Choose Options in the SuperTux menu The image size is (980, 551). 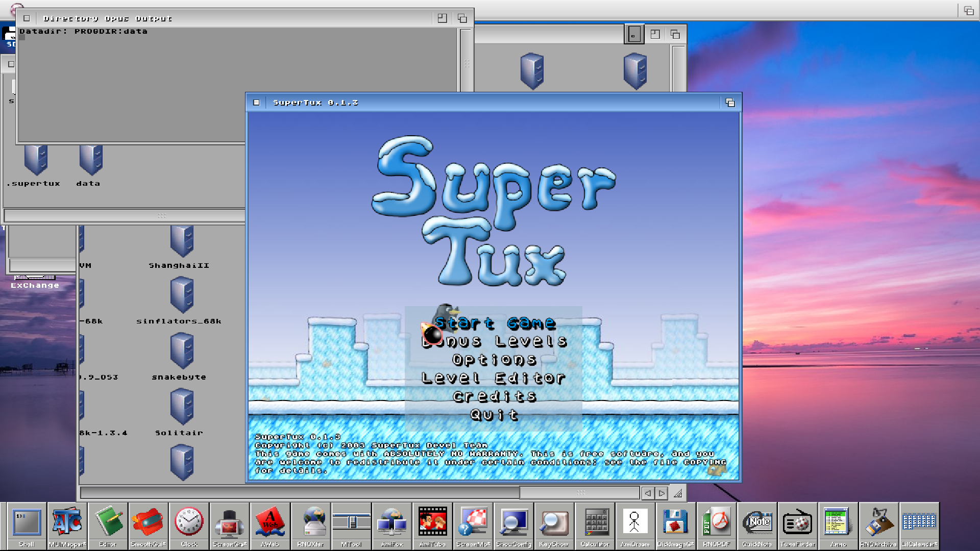click(494, 360)
